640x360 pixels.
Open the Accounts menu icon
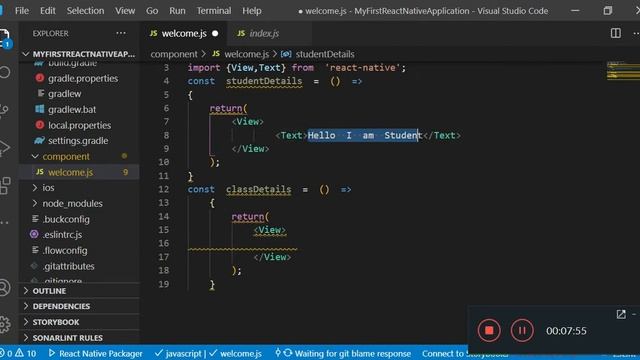click(4, 287)
